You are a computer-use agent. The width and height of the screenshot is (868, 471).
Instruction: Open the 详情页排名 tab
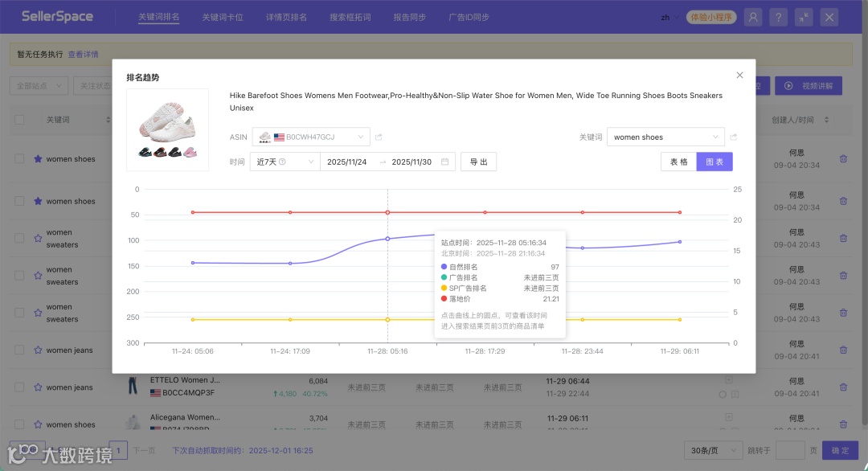[x=286, y=17]
